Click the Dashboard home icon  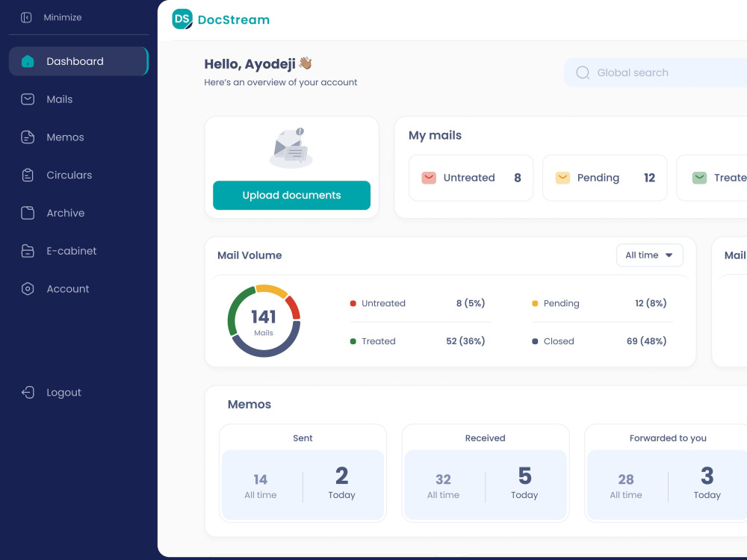click(28, 61)
